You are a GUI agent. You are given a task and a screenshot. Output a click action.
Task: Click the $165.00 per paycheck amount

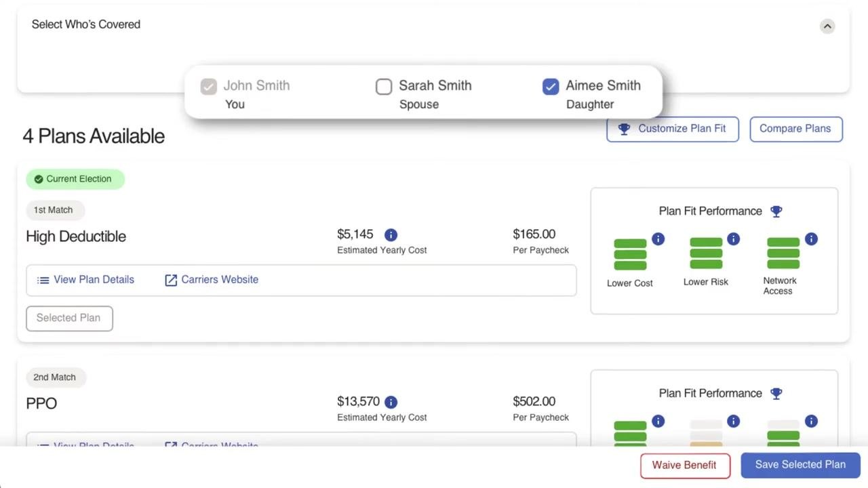[534, 235]
